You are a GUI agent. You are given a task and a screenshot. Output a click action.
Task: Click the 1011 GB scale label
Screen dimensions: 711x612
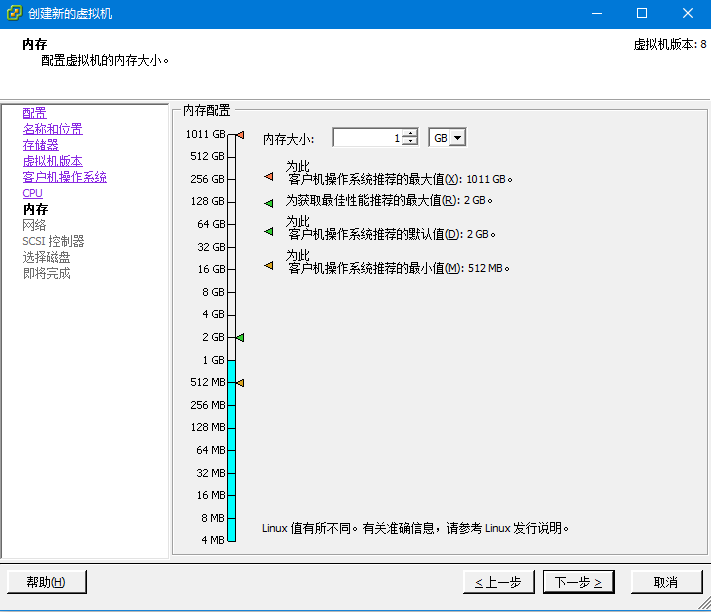point(205,134)
